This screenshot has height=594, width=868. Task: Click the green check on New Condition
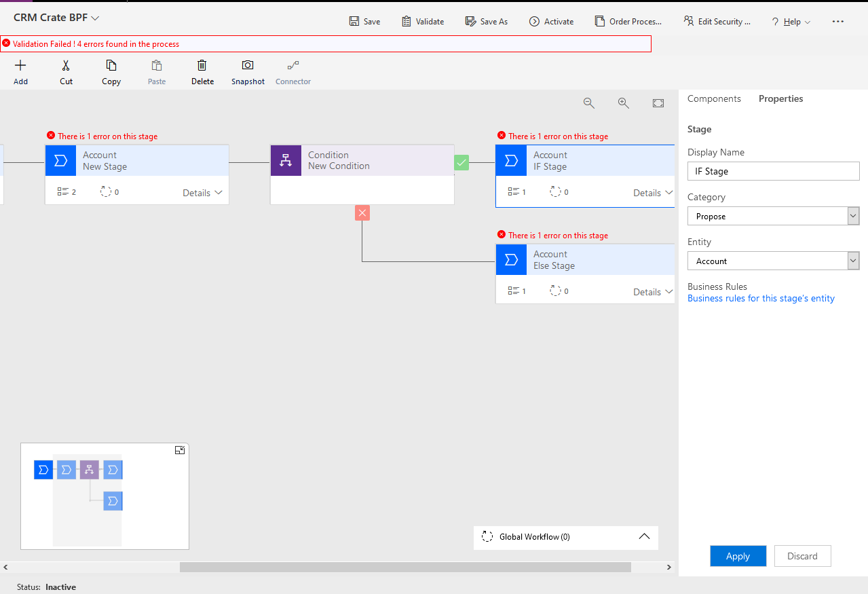coord(461,162)
